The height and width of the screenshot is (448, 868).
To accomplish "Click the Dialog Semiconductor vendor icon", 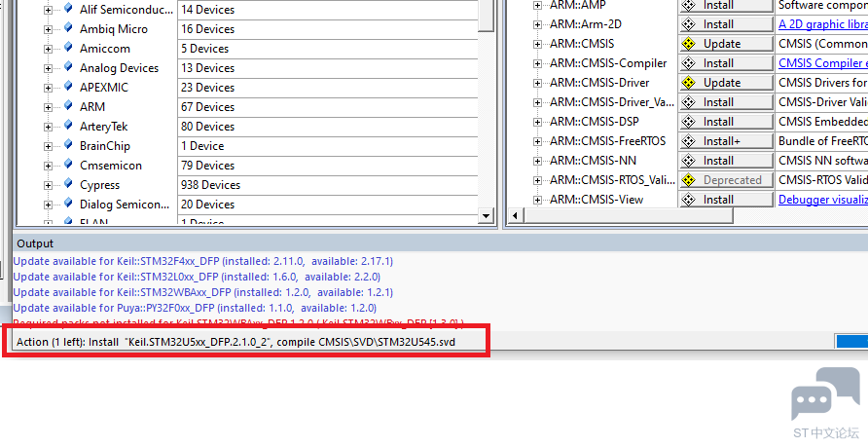I will click(68, 203).
